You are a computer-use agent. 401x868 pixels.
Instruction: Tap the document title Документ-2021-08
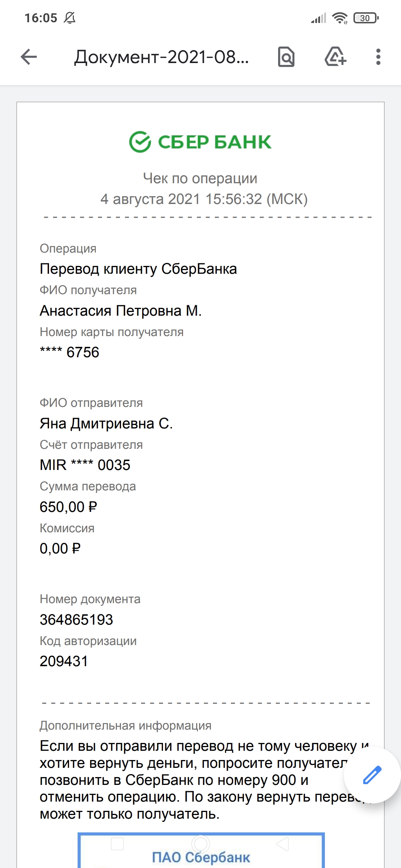(x=162, y=57)
